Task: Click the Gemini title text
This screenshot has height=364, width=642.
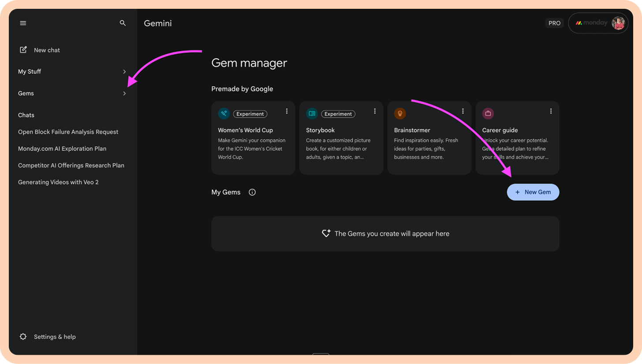Action: point(158,23)
